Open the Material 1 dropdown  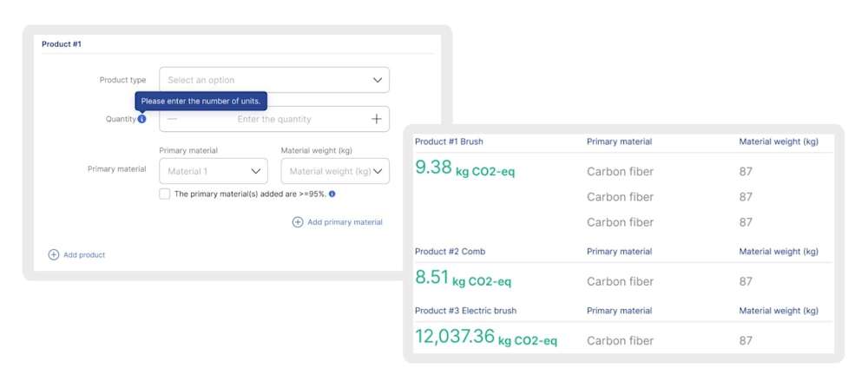pos(214,171)
